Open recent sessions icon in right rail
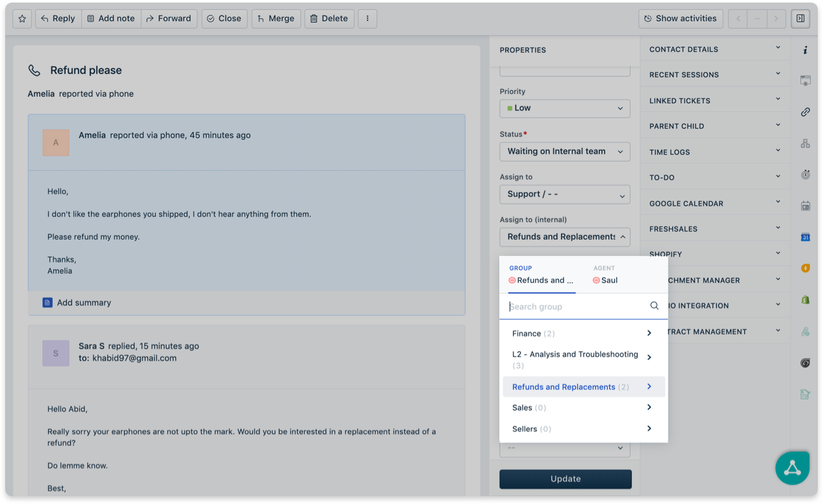The height and width of the screenshot is (504, 823). [805, 81]
